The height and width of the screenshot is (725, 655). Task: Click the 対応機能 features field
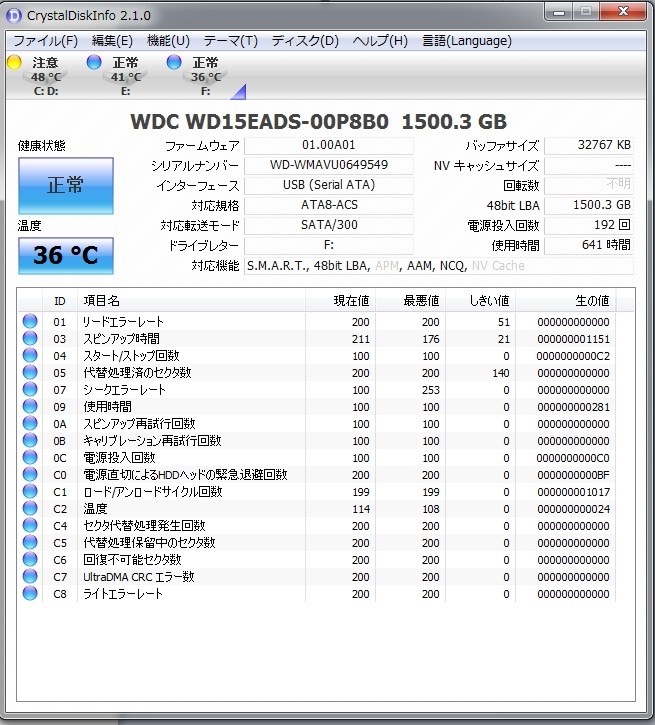[x=438, y=266]
